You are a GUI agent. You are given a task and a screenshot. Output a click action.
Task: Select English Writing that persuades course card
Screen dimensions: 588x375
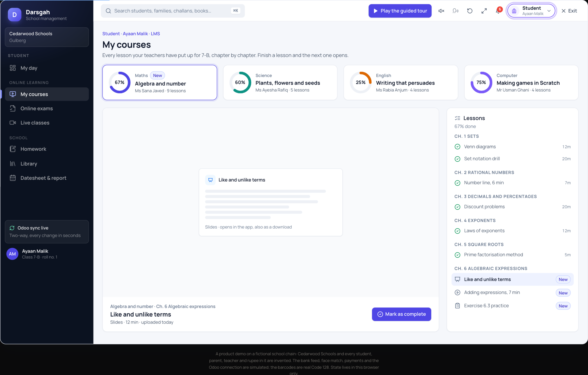point(401,82)
